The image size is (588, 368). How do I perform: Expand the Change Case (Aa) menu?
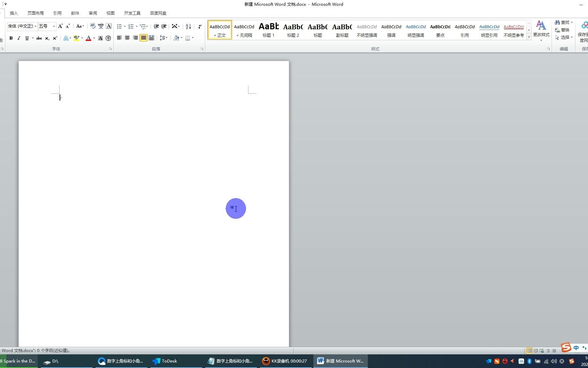80,26
